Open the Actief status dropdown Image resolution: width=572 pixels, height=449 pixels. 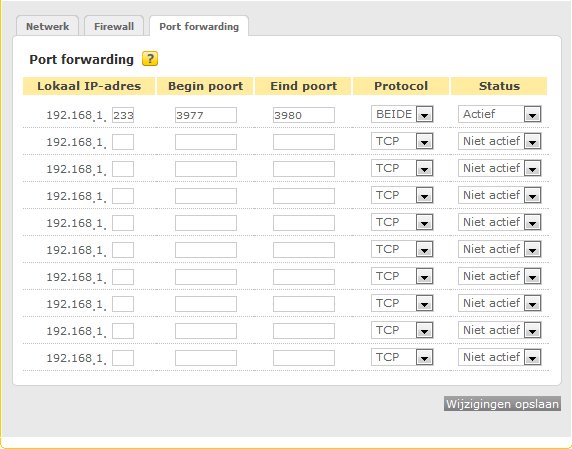[x=499, y=114]
